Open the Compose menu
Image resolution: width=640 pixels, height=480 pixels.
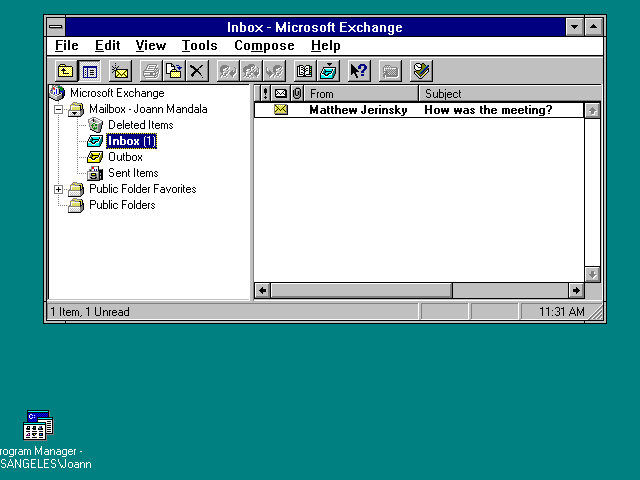[264, 45]
